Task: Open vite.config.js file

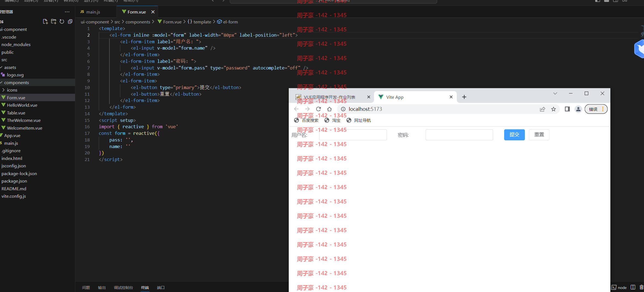Action: point(14,196)
